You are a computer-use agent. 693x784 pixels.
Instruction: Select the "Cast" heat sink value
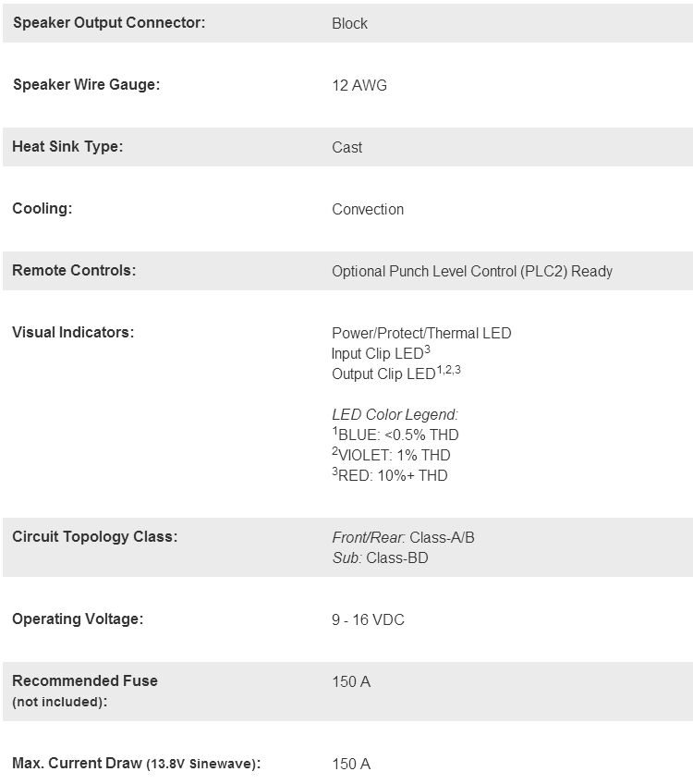tap(347, 148)
